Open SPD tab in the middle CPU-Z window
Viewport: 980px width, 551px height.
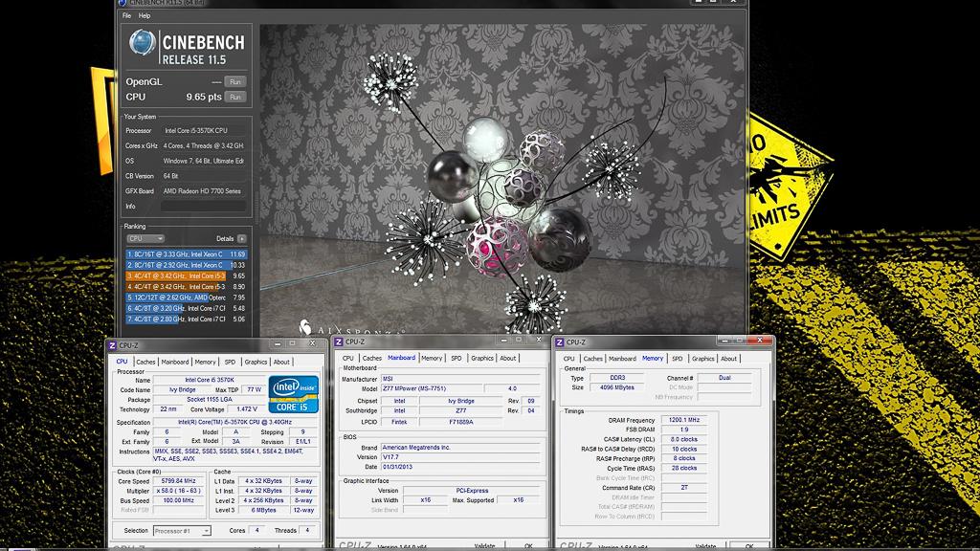pos(457,358)
